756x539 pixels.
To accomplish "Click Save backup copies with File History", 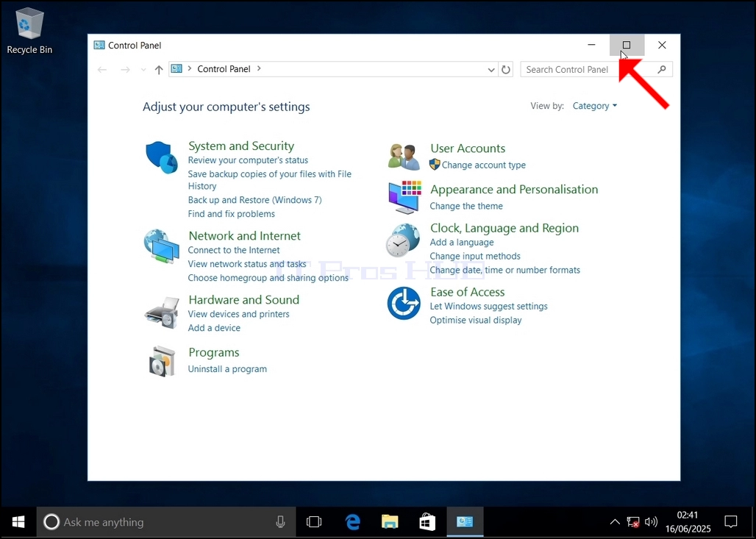I will pos(269,180).
